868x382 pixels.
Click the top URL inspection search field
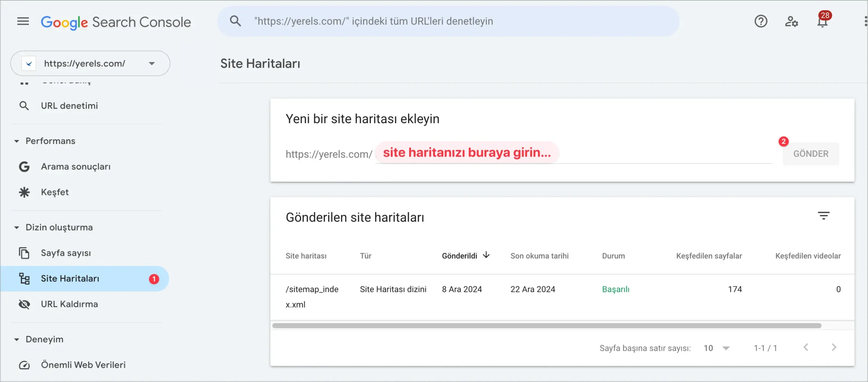(448, 21)
